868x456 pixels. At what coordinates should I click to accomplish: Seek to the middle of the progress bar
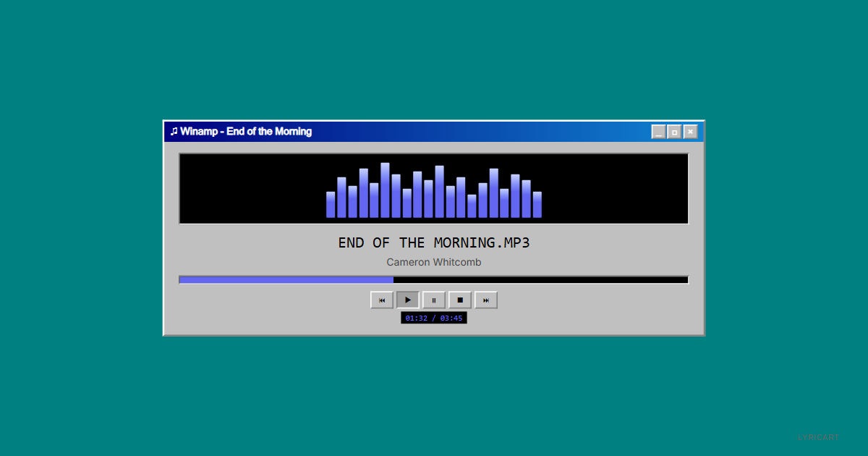tap(433, 279)
